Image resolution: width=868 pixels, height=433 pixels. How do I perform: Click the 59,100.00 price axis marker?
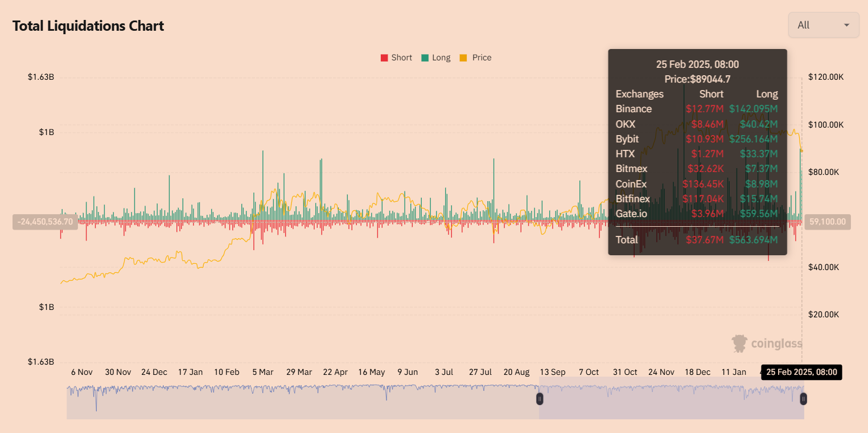click(828, 222)
